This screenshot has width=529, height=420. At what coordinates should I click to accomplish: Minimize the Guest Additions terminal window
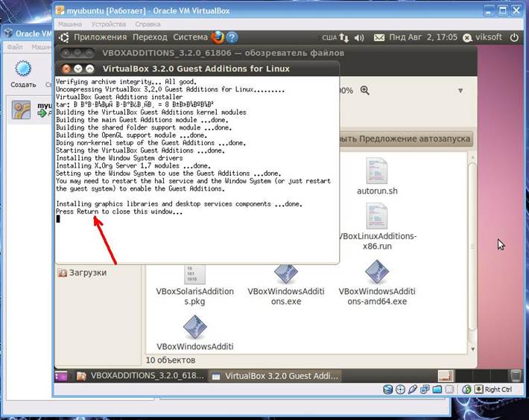coord(78,69)
